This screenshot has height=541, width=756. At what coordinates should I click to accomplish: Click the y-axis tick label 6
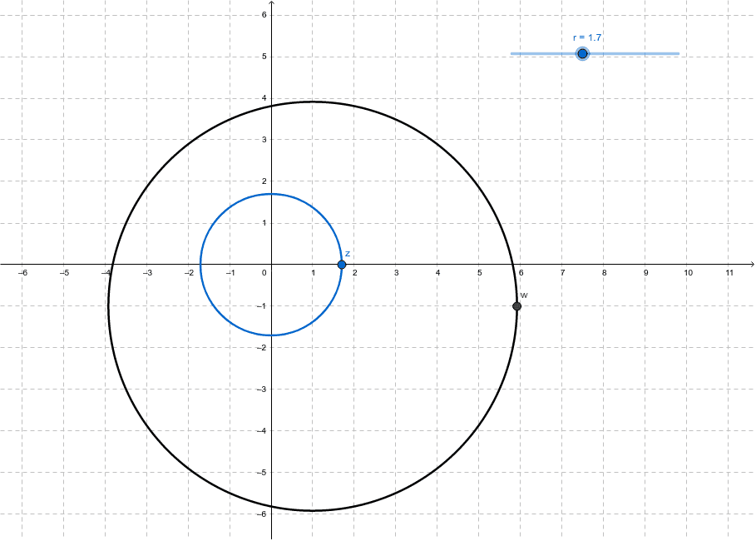point(264,14)
